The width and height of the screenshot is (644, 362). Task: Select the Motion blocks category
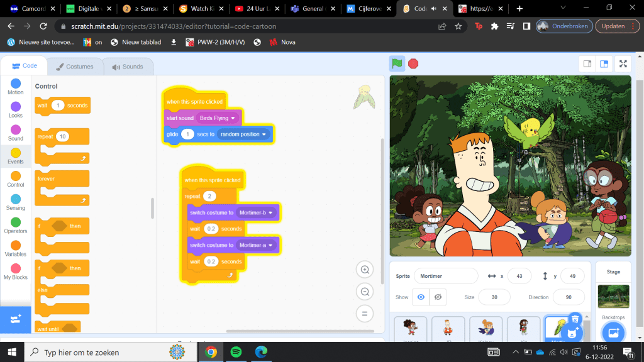click(x=16, y=87)
